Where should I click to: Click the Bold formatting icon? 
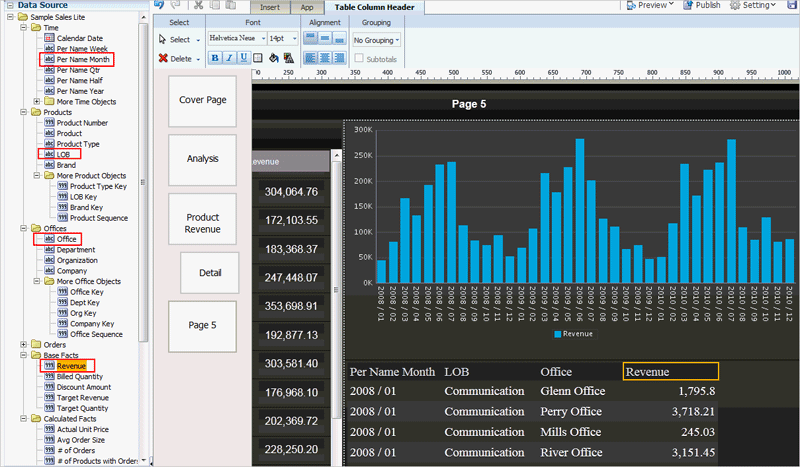coord(215,59)
